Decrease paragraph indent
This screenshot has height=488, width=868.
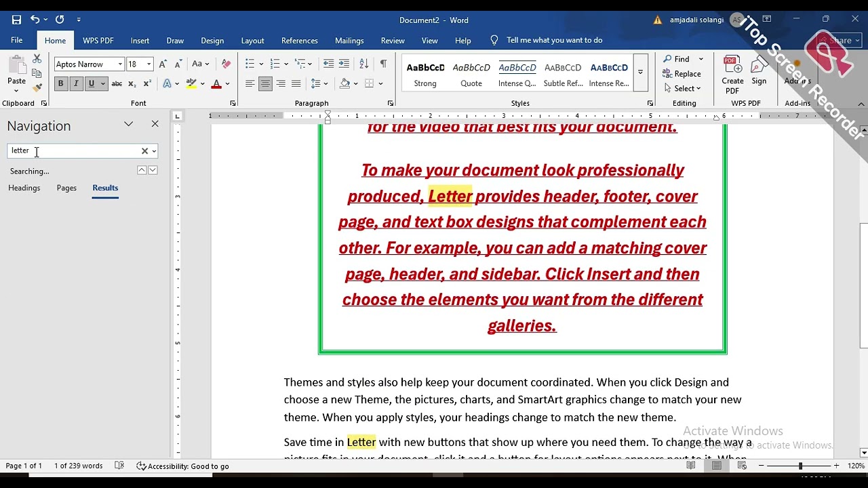point(328,64)
